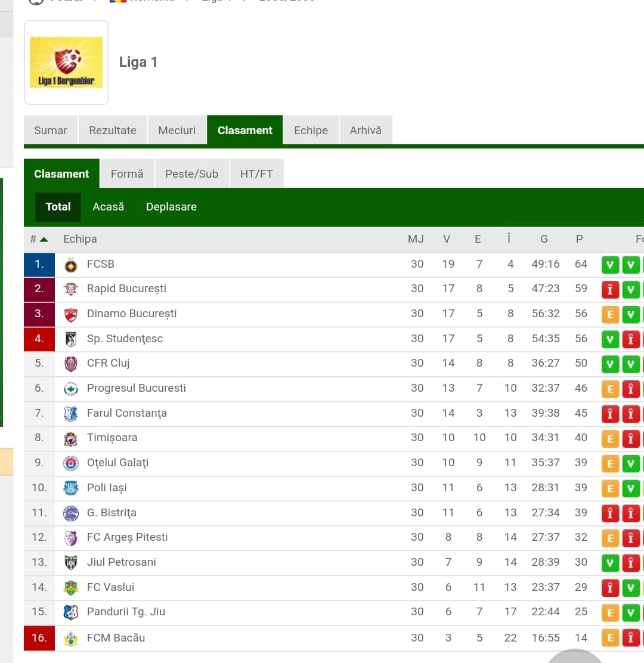Viewport: 644px width, 663px height.
Task: Click the CFR Cluj team crest
Action: click(x=70, y=364)
